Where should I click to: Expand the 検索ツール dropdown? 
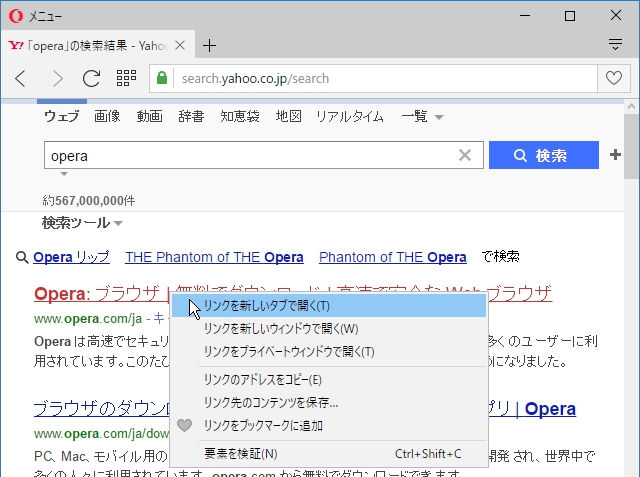[82, 223]
